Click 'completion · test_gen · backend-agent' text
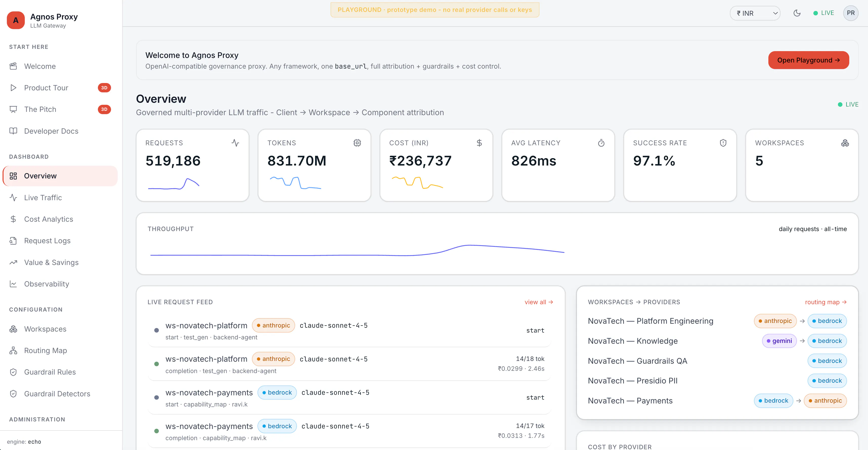This screenshot has width=868, height=450. click(221, 371)
